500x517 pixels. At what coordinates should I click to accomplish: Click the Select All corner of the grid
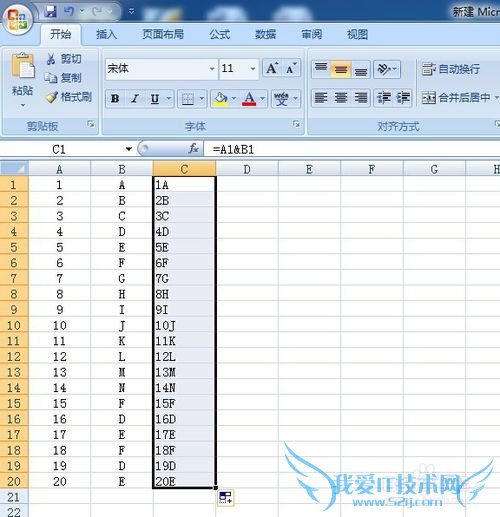[14, 169]
